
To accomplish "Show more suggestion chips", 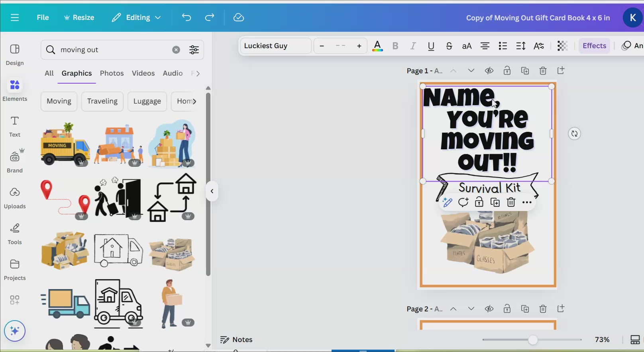I will (x=194, y=101).
